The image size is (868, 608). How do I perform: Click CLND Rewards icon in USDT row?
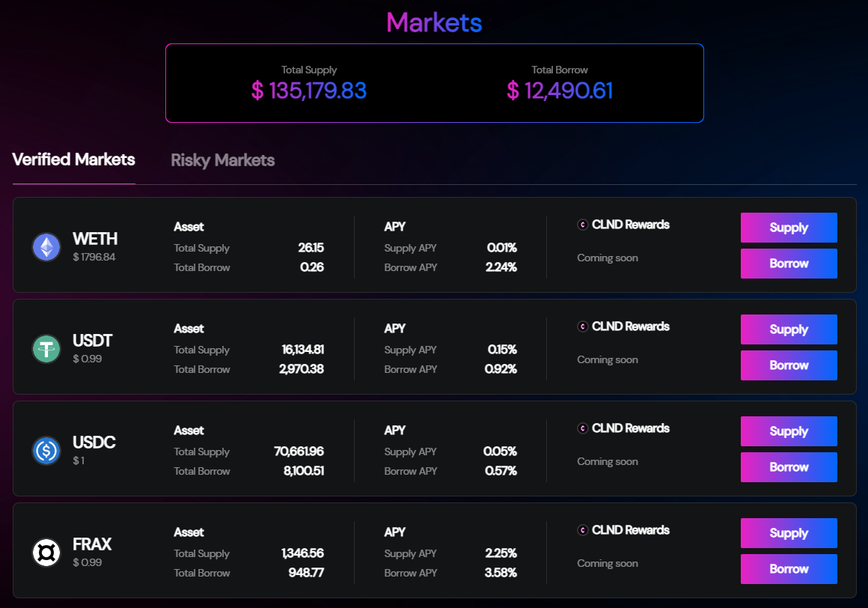582,326
